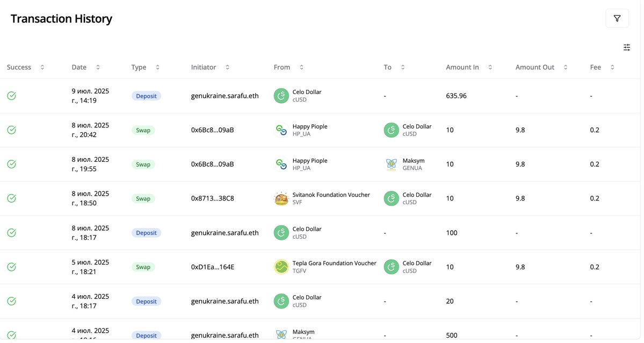Click Swap badge in 8 июл. 18:50 row
This screenshot has width=644, height=343.
click(143, 198)
